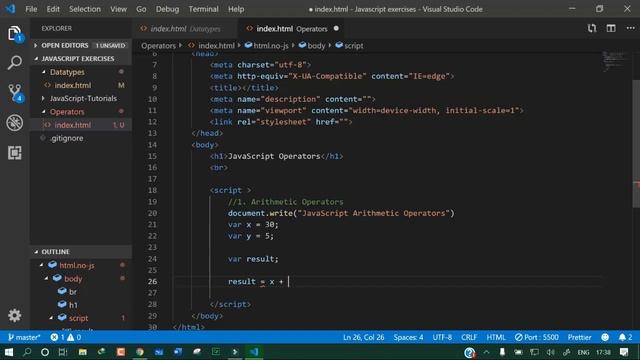Click the editor vertical scrollbar
This screenshot has height=360, width=640.
(636, 144)
